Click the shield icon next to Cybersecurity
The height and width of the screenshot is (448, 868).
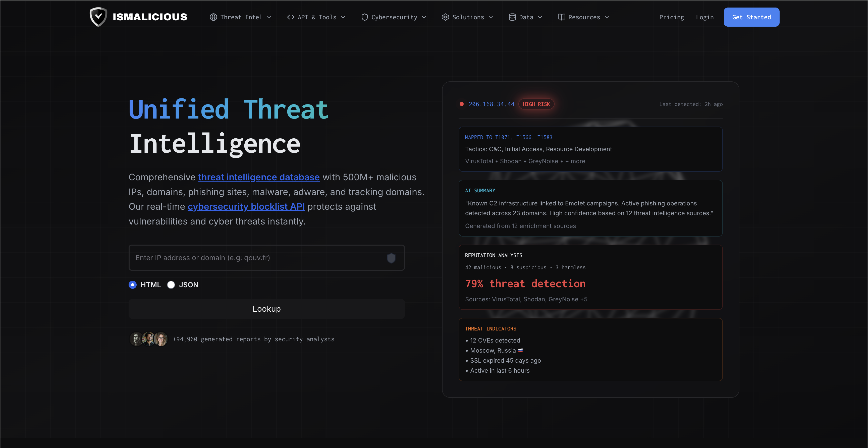(x=364, y=17)
